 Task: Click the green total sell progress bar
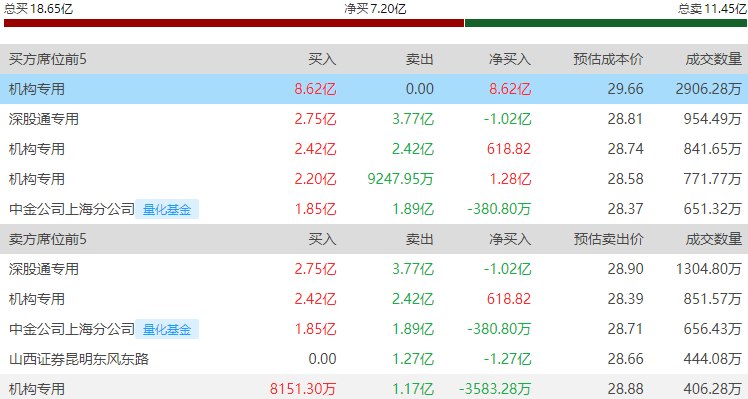pos(606,23)
